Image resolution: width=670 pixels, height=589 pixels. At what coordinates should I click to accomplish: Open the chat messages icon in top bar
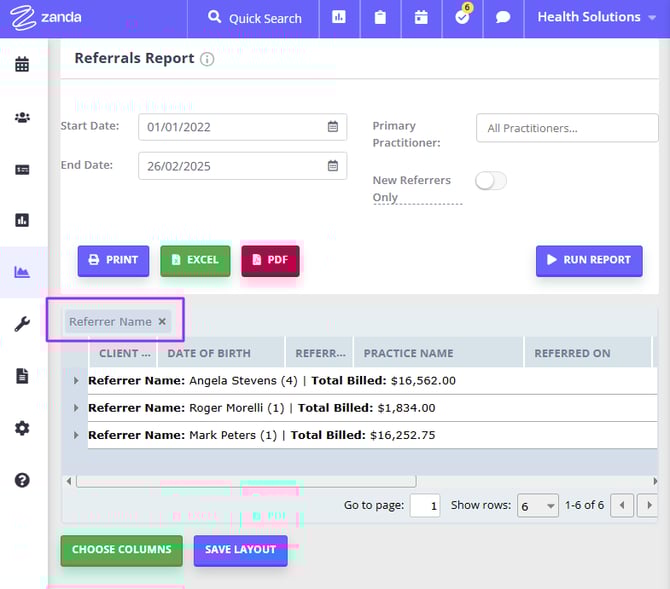coord(503,18)
